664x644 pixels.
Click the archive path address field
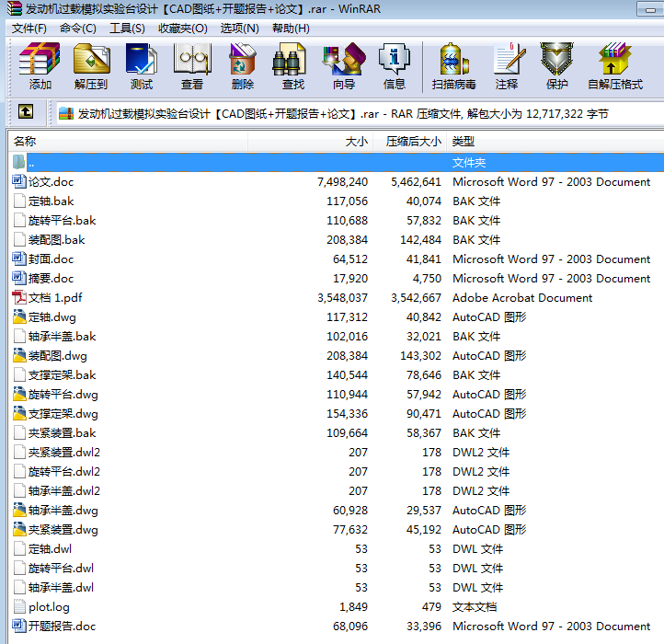coord(359,113)
